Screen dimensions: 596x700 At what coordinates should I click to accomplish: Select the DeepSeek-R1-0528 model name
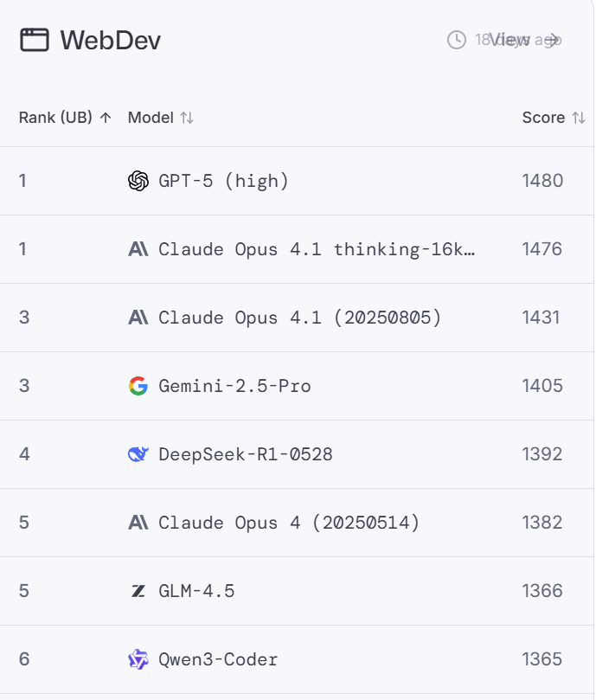246,454
